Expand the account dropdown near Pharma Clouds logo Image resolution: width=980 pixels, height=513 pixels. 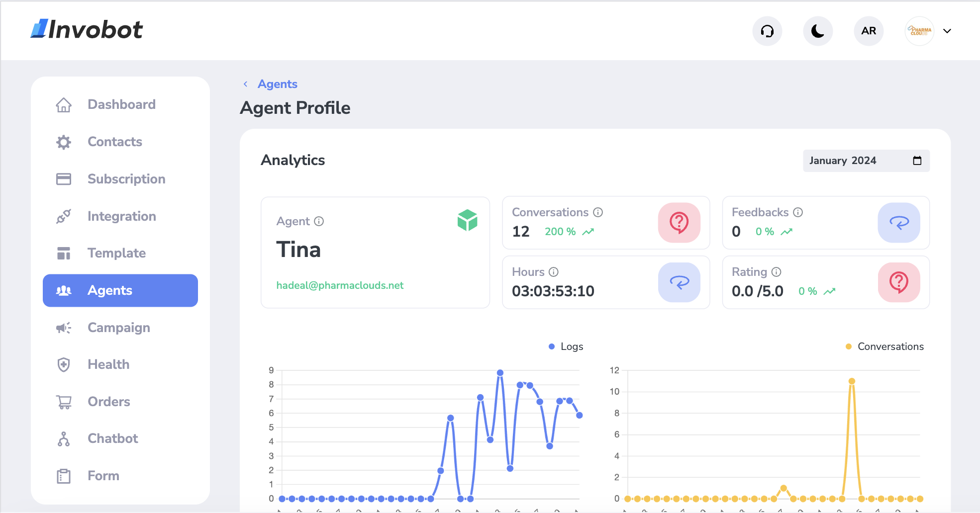coord(947,31)
